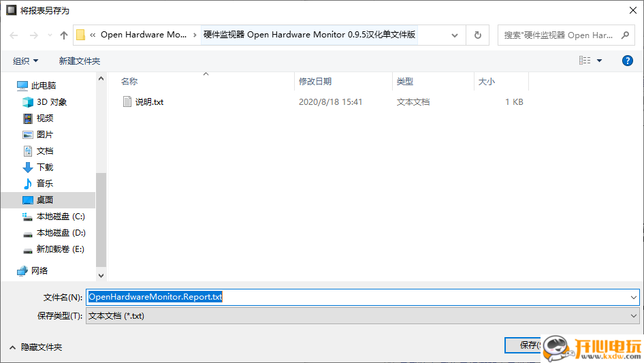Expand address bar previous locations dropdown
The width and height of the screenshot is (644, 363).
[455, 35]
